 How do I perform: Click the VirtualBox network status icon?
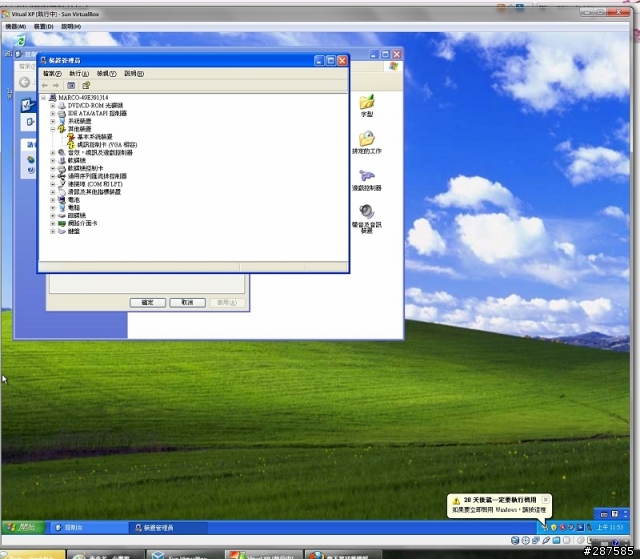click(536, 541)
